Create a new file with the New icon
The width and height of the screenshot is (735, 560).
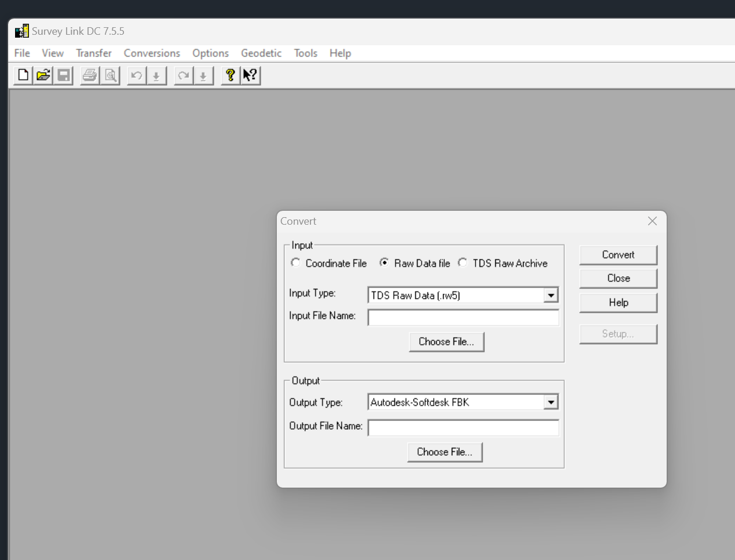[22, 75]
